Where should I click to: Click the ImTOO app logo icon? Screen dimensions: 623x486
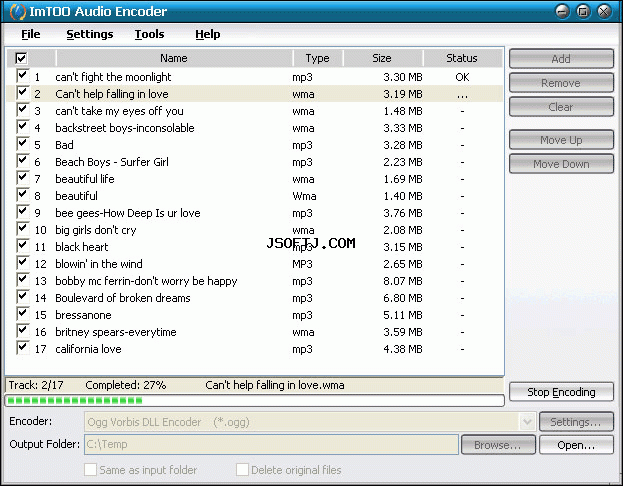pyautogui.click(x=17, y=12)
